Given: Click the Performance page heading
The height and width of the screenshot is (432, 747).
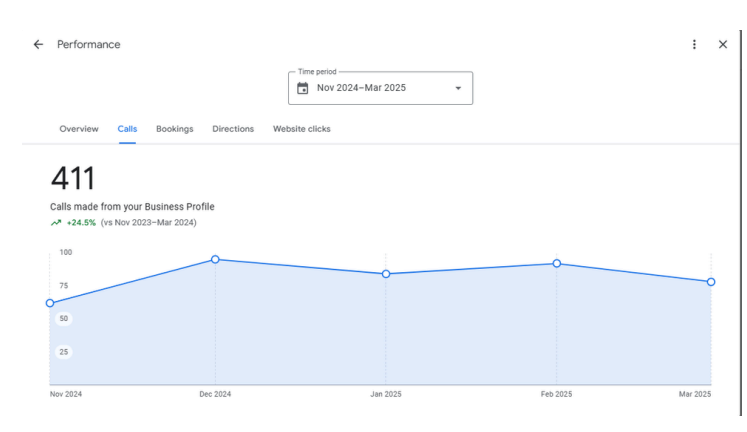Looking at the screenshot, I should (89, 45).
